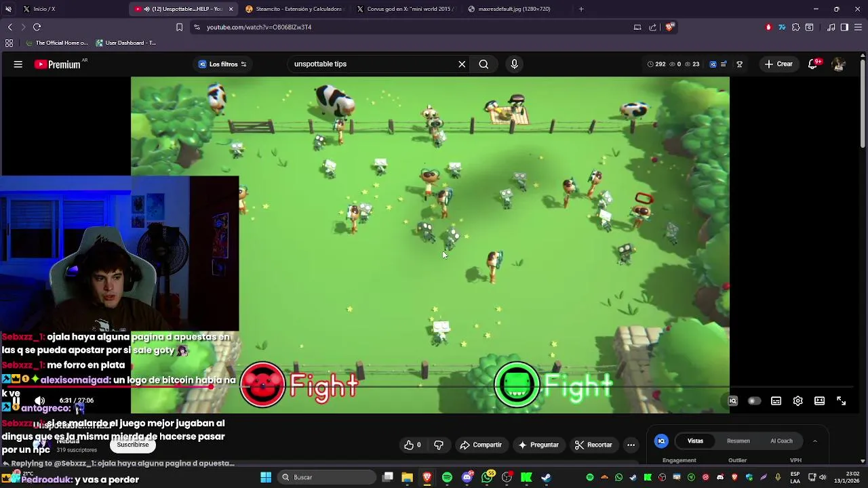
Task: Collapse the vidIQ panel chevron
Action: click(814, 441)
